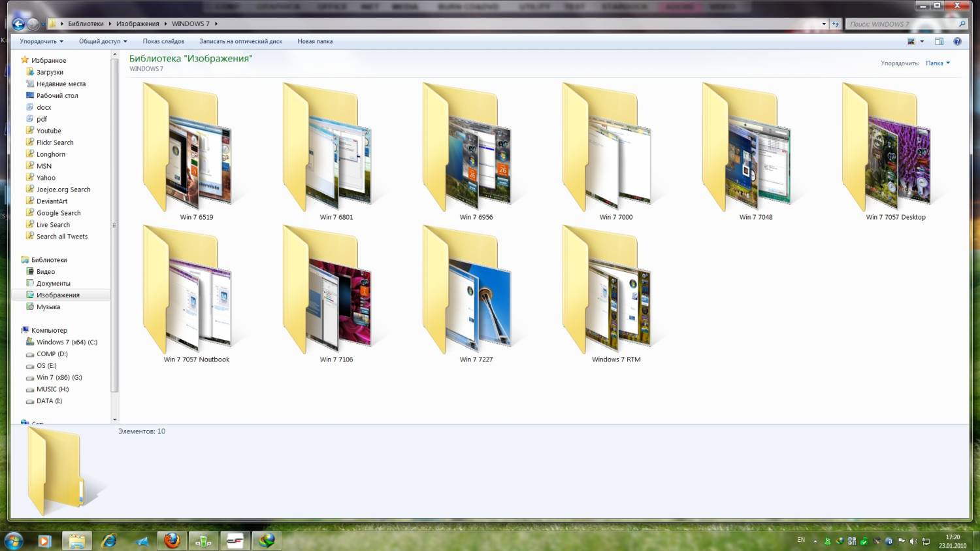Launch the media player taskbar icon
The height and width of the screenshot is (551, 980).
[44, 541]
